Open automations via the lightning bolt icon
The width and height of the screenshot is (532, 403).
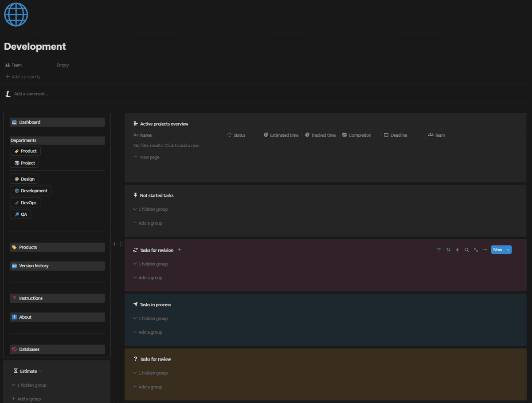pyautogui.click(x=458, y=250)
